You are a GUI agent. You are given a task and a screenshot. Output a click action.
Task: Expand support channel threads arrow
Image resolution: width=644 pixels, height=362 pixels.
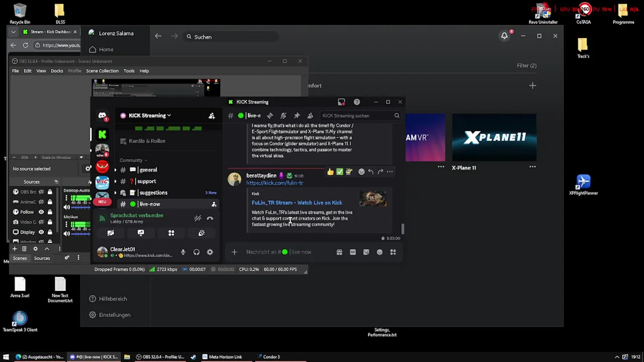(x=115, y=182)
